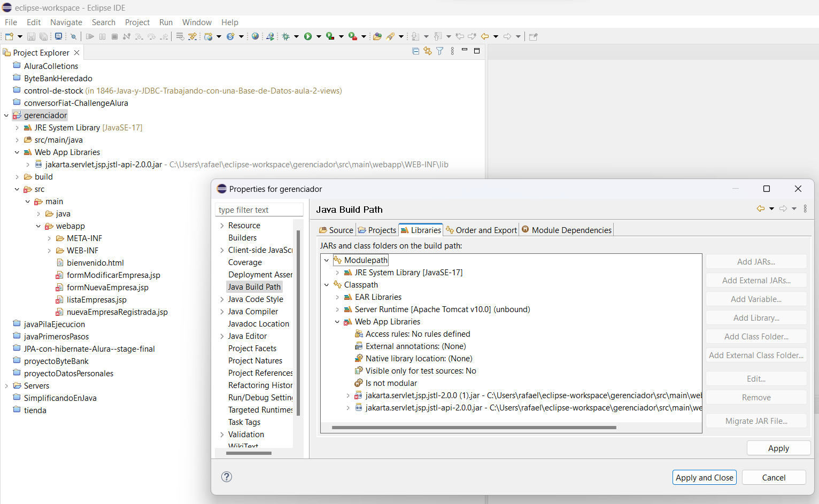Collapse Modulepath in the build path tree

point(327,260)
